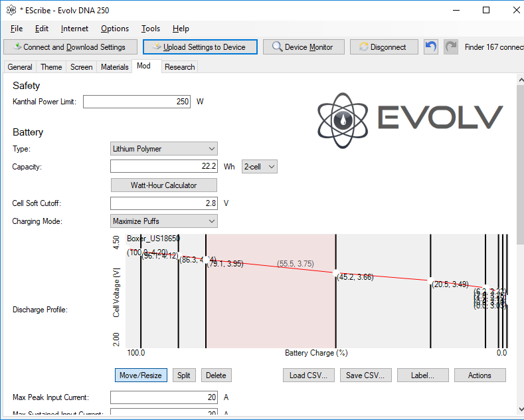Expand the battery Type dropdown

(163, 149)
